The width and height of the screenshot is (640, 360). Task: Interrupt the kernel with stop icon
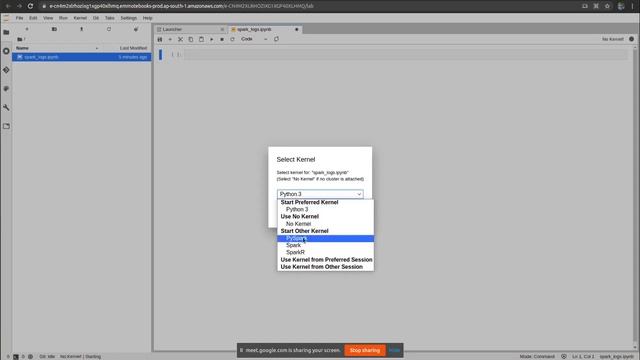click(x=222, y=39)
